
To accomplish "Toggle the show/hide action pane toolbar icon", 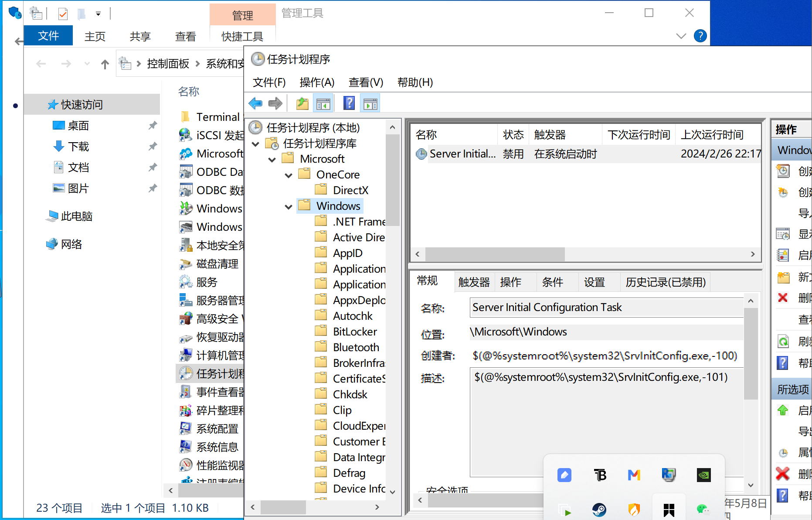I will (370, 104).
